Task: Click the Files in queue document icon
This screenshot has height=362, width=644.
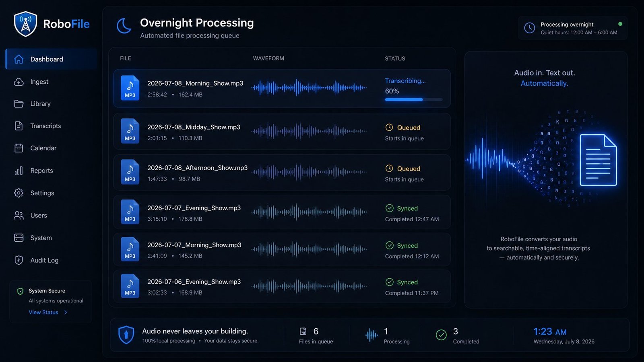Action: [x=303, y=331]
